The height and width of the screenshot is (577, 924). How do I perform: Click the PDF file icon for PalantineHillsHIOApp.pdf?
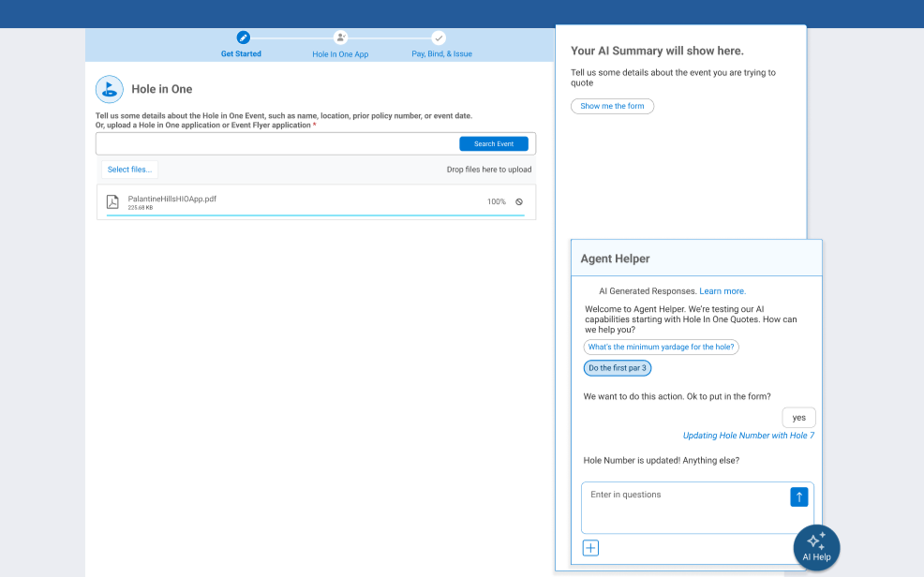(x=112, y=202)
